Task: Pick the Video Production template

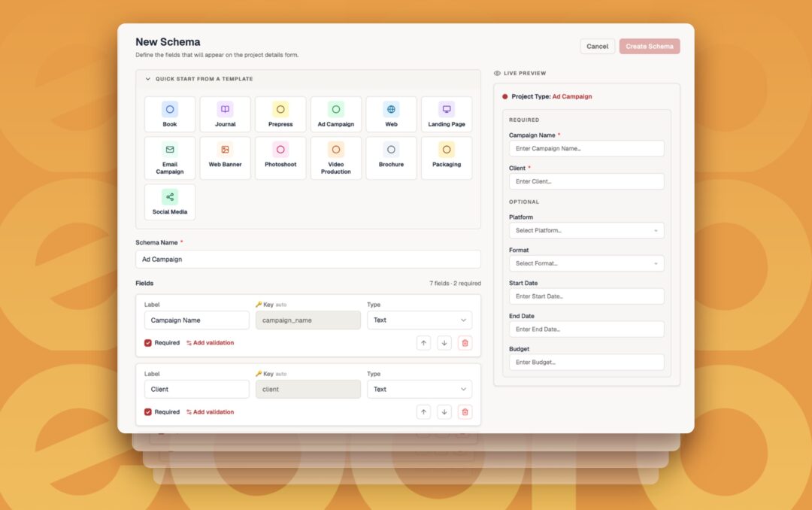Action: coord(336,158)
